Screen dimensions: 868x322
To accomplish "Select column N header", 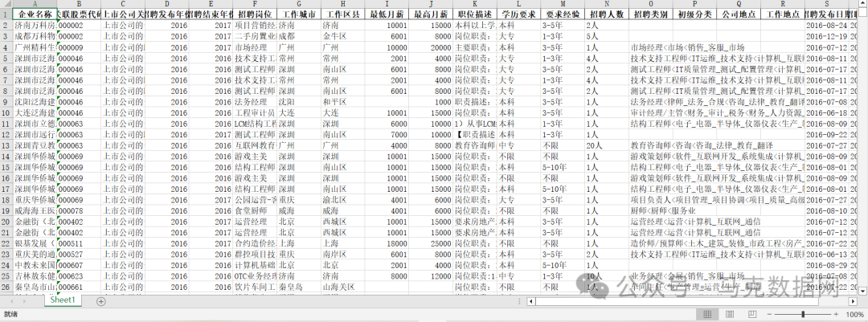I will 607,4.
